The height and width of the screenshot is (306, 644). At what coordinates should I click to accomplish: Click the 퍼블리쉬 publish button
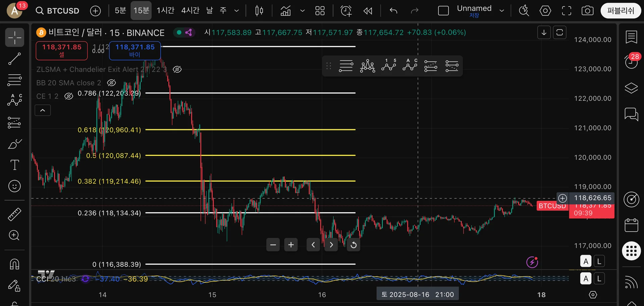621,11
